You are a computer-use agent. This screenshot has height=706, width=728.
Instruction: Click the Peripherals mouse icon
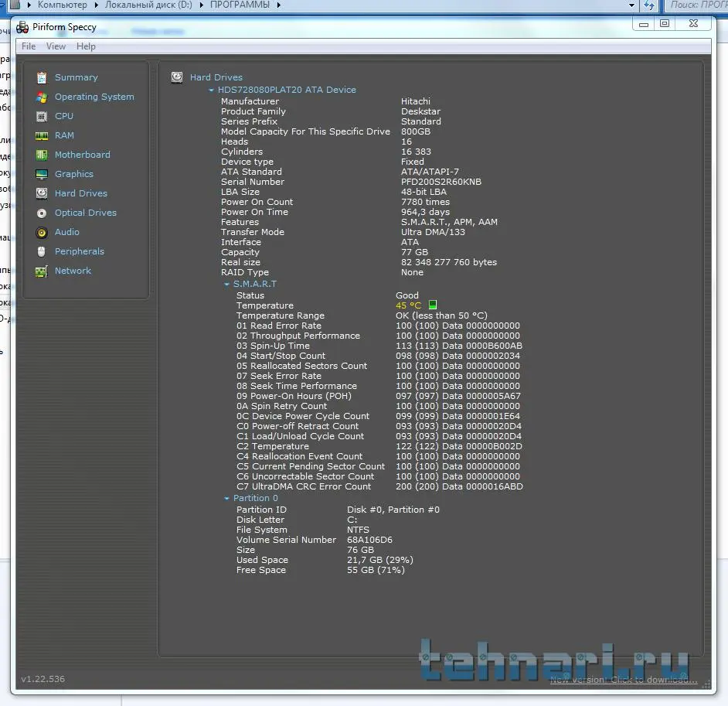point(41,251)
